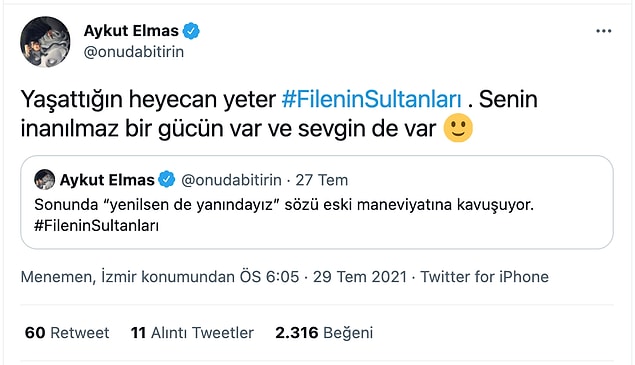The width and height of the screenshot is (635, 365).
Task: Open the #FileninSultanları hashtag in main tweet
Action: pyautogui.click(x=371, y=99)
